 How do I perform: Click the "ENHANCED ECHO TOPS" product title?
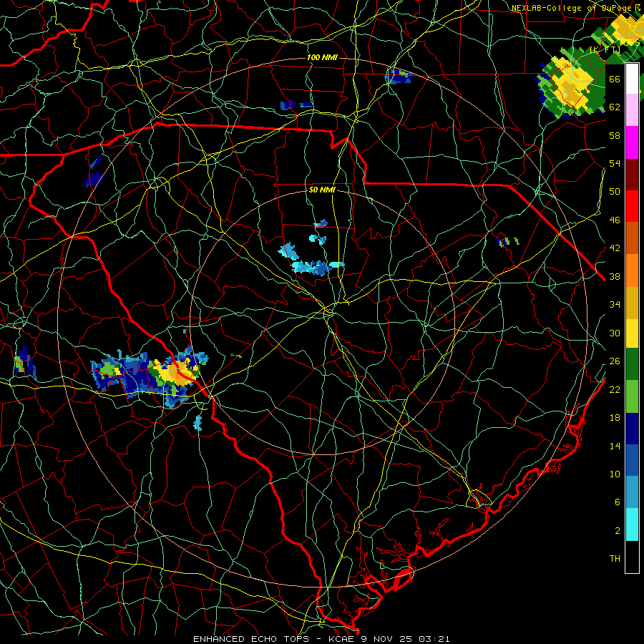(x=251, y=639)
